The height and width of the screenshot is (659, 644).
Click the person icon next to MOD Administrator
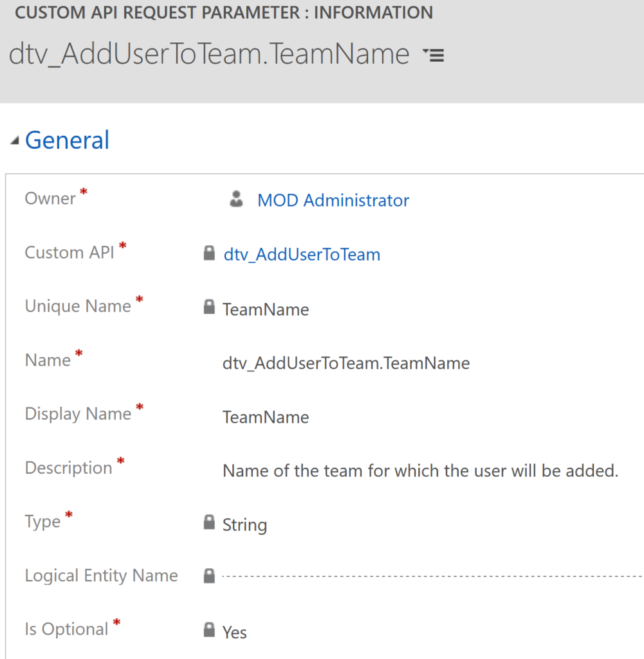[x=237, y=200]
